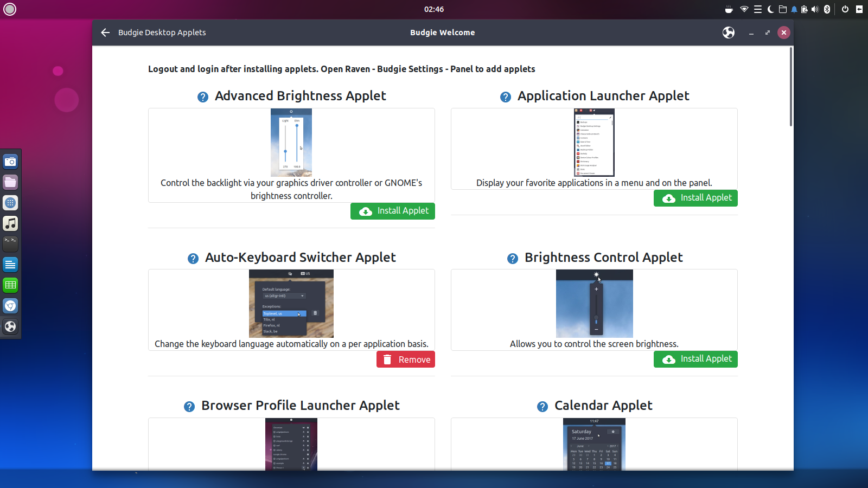Click 'Change the keyboard language automatically' description
The width and height of the screenshot is (868, 488).
291,344
